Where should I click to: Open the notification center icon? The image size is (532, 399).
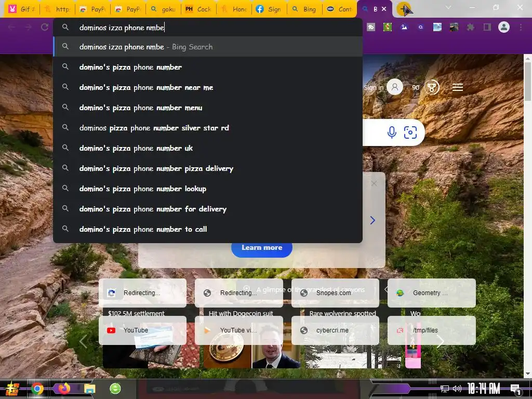coord(516,389)
